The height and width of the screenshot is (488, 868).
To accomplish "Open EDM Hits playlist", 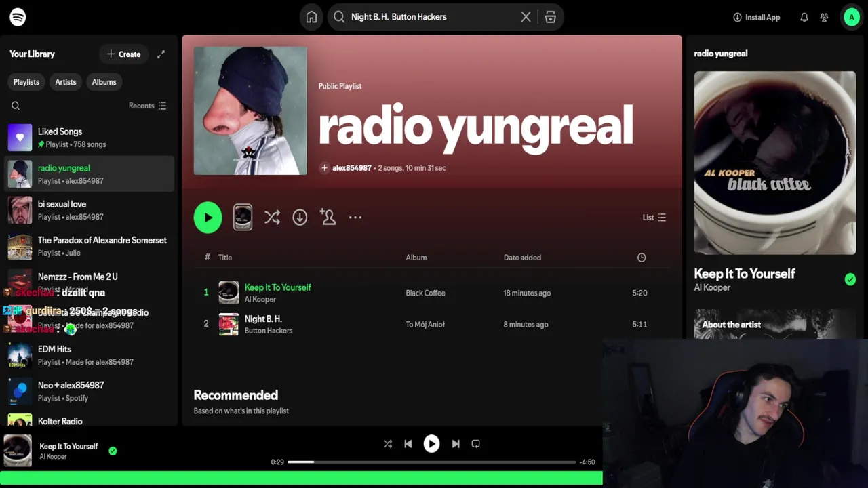I will (90, 355).
